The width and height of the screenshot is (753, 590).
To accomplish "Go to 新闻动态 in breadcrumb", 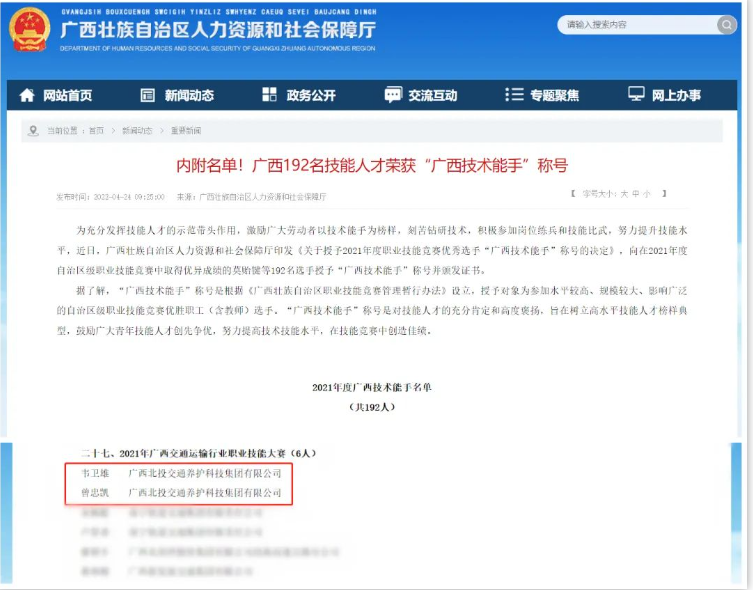I will pyautogui.click(x=137, y=131).
